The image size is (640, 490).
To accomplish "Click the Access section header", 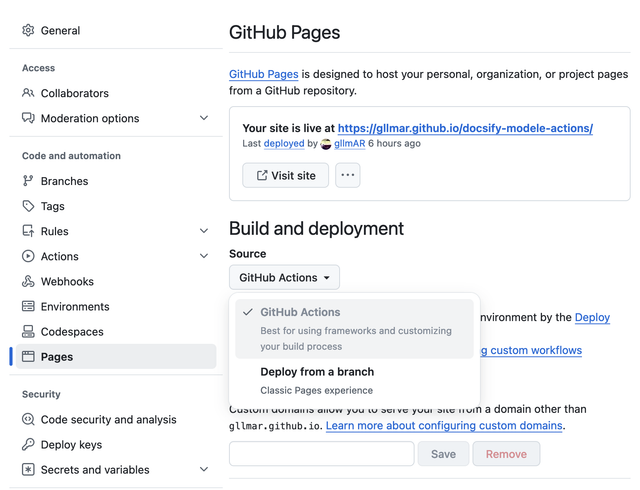I will coord(38,68).
